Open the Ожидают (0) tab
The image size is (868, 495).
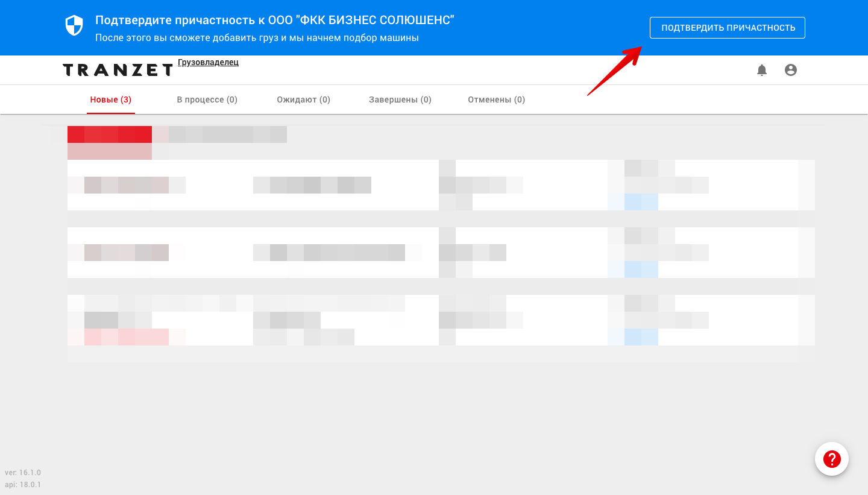tap(304, 99)
